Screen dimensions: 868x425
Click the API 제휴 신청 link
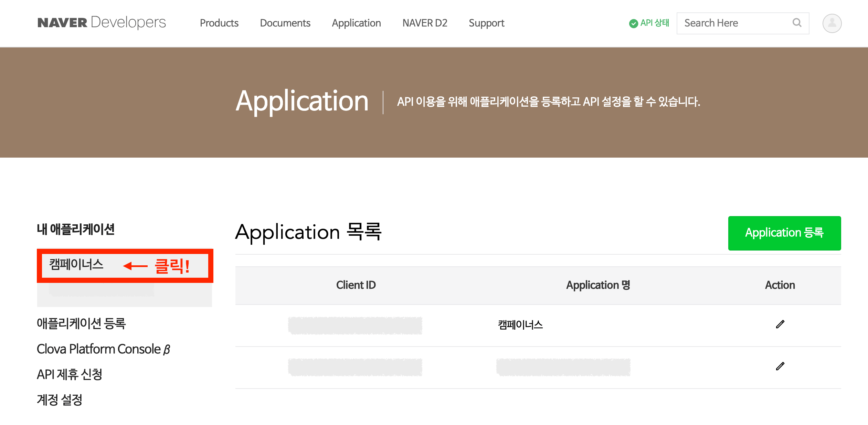pyautogui.click(x=70, y=374)
